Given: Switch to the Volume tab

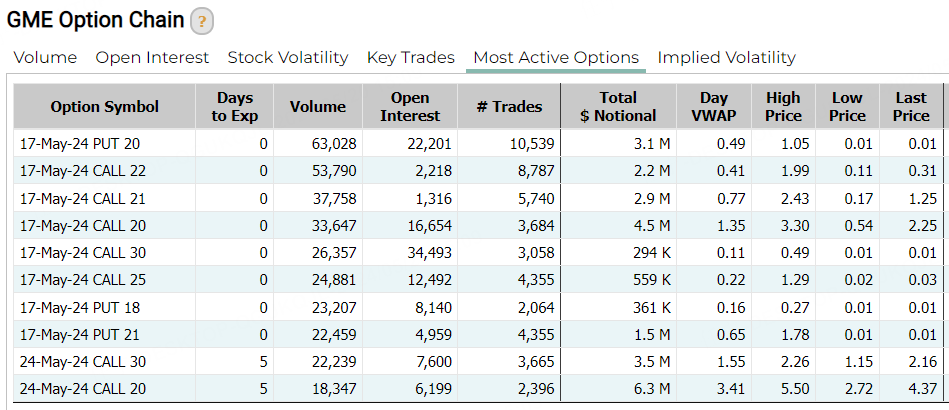Looking at the screenshot, I should point(45,58).
